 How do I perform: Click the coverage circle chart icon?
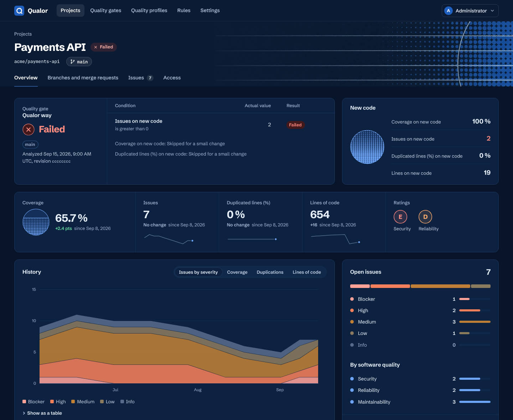coord(36,222)
